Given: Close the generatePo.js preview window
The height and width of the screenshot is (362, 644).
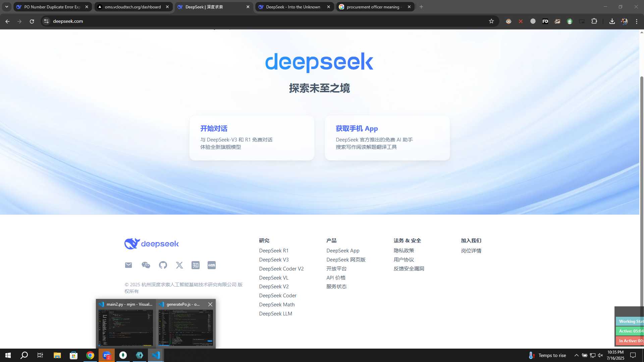Looking at the screenshot, I should 210,304.
